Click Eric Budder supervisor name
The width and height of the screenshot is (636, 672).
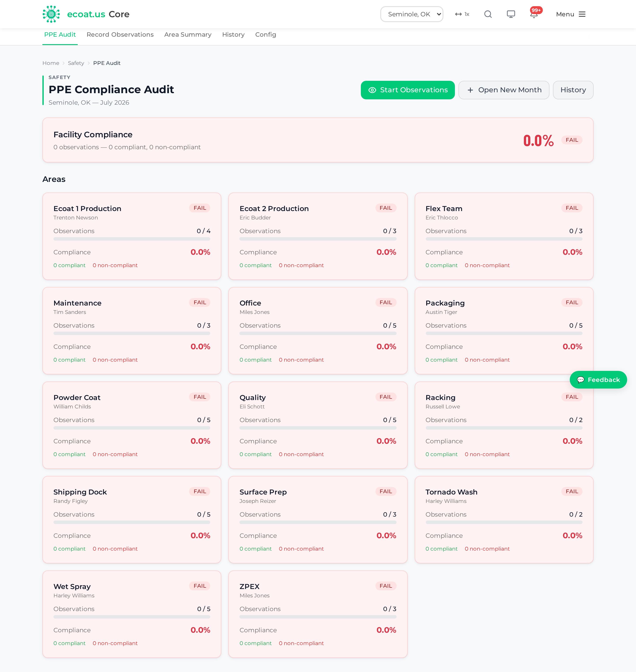[x=255, y=218]
